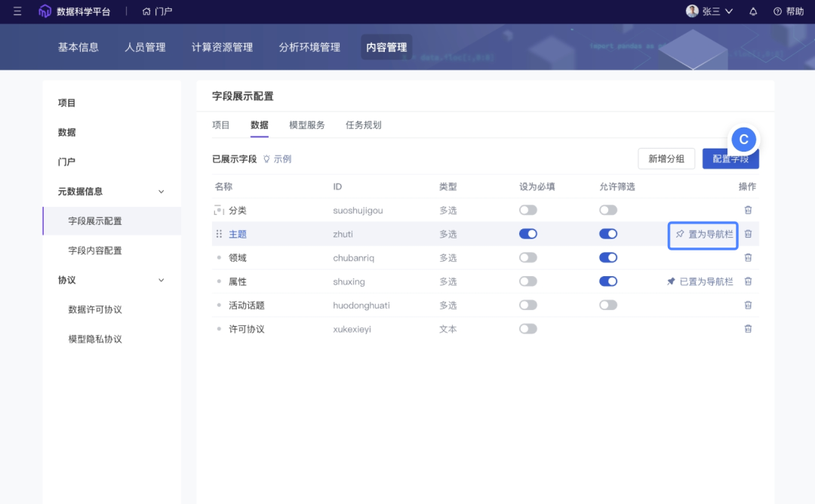Select 字段展示配置 sidebar item

(112, 221)
